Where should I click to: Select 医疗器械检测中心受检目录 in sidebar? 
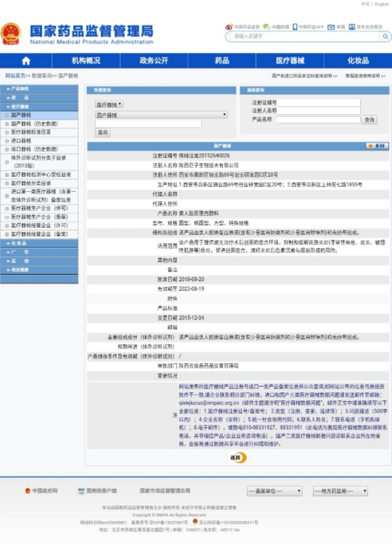39,175
